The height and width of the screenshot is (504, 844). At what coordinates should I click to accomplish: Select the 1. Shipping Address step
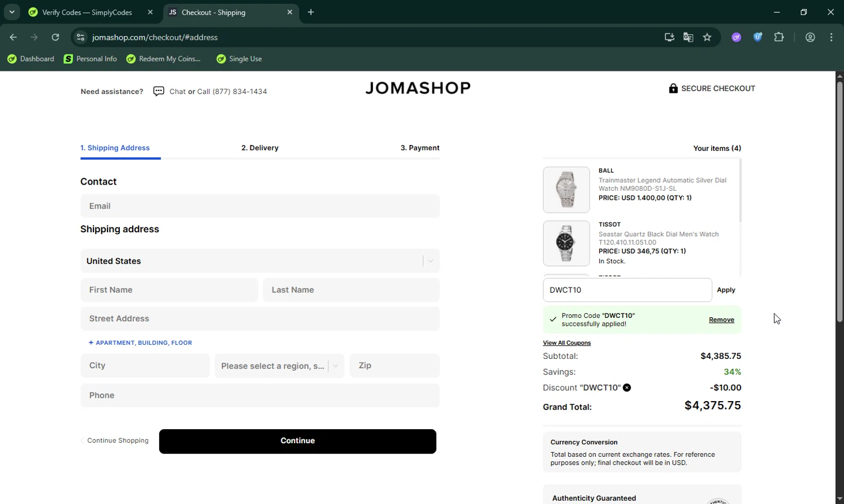pyautogui.click(x=115, y=148)
